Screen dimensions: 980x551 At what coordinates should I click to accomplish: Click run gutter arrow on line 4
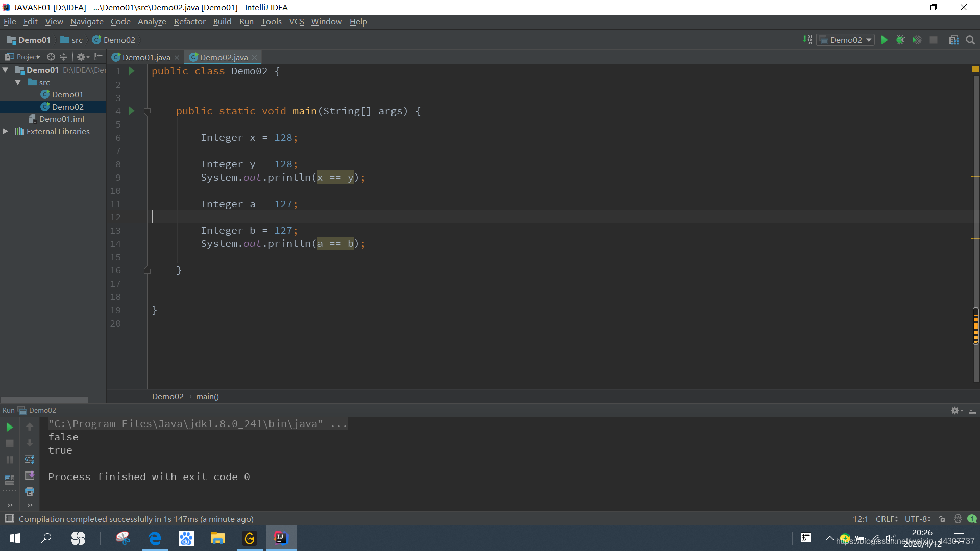pyautogui.click(x=131, y=111)
